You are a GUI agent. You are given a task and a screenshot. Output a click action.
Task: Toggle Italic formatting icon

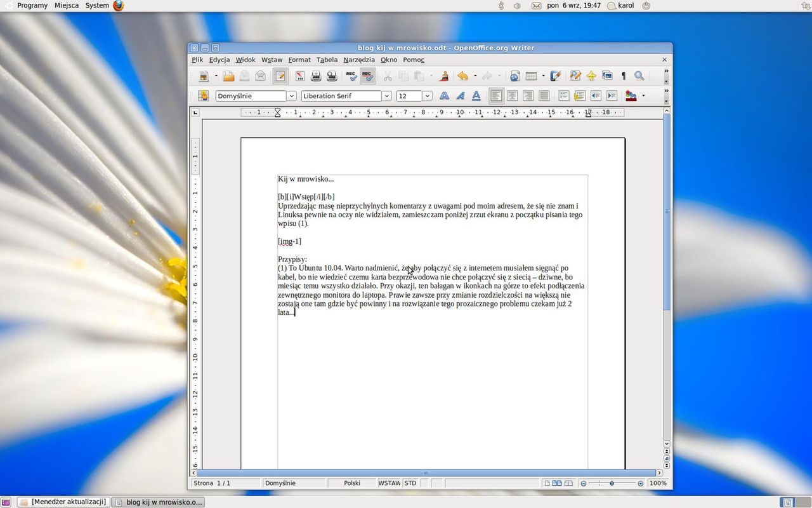coord(460,96)
